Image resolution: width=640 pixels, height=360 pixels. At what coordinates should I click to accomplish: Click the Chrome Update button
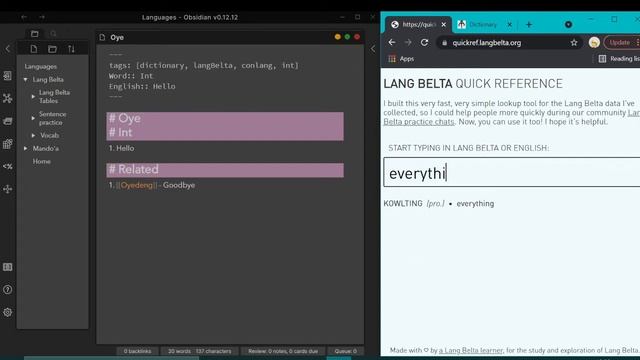(622, 42)
